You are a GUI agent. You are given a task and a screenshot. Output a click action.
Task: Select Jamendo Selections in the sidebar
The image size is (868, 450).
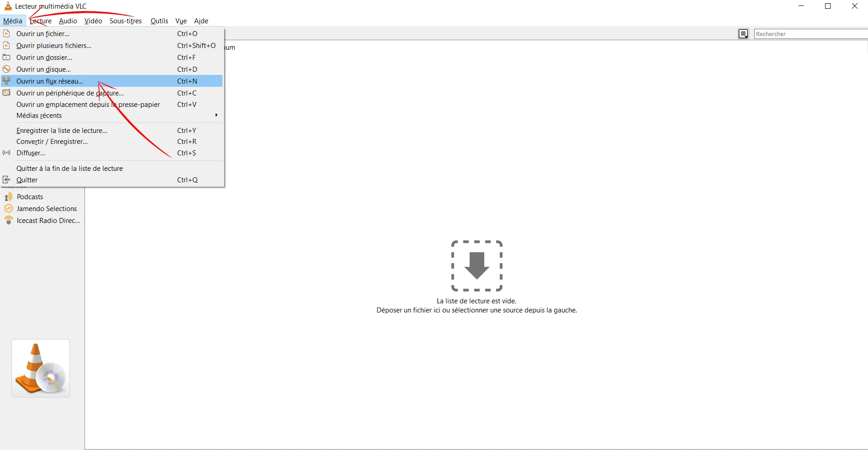tap(42, 208)
